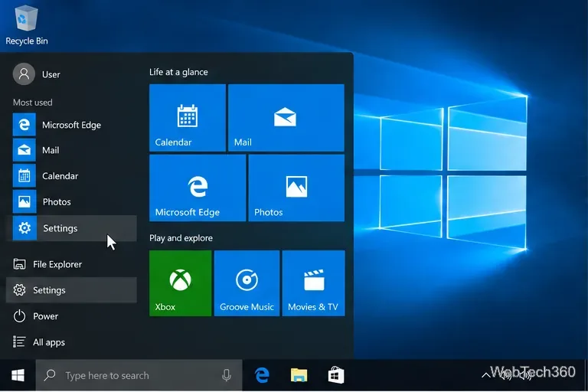Open Microsoft Store from the taskbar

point(336,375)
